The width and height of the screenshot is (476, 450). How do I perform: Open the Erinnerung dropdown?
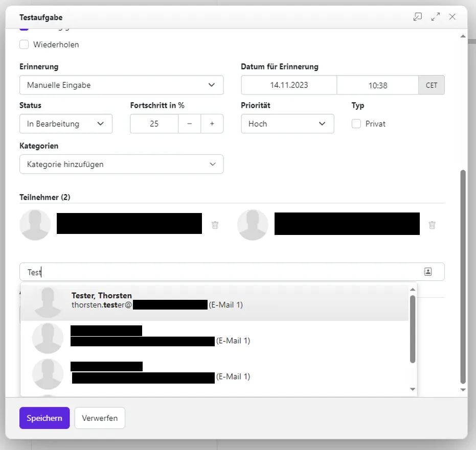[121, 85]
